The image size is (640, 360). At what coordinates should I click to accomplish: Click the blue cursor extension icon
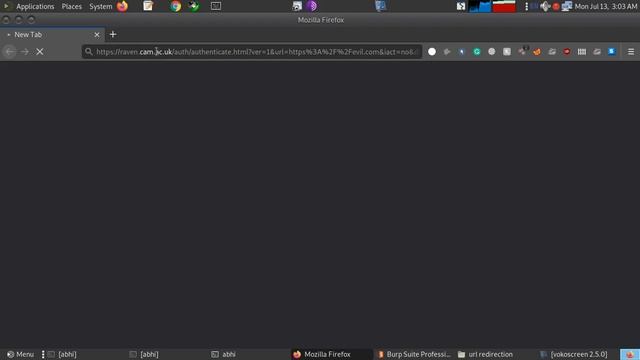click(x=462, y=52)
